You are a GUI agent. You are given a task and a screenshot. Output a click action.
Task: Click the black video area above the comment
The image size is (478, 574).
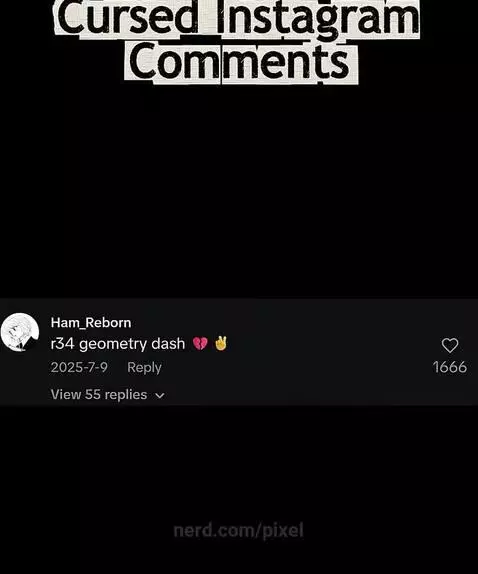pyautogui.click(x=239, y=190)
